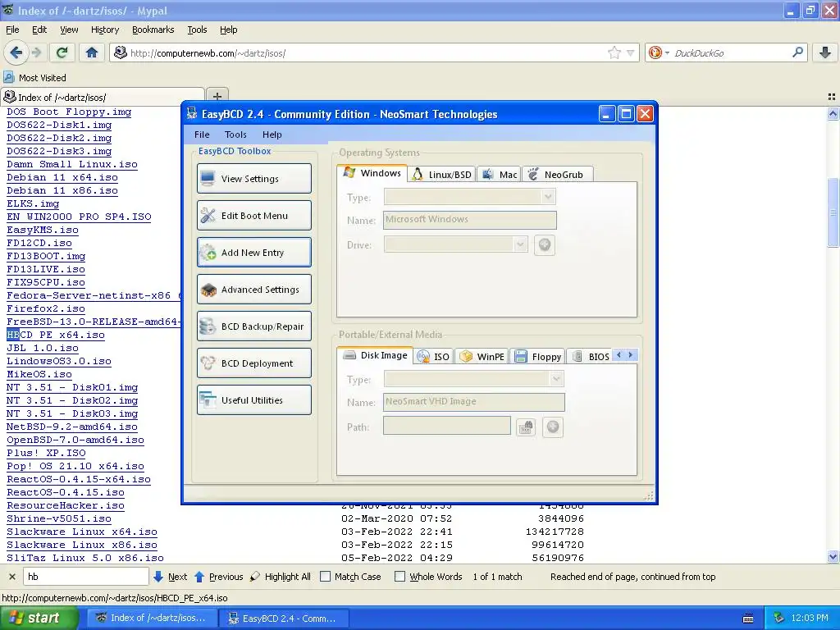The width and height of the screenshot is (840, 630).
Task: Browse for disk image path button
Action: coord(526,427)
